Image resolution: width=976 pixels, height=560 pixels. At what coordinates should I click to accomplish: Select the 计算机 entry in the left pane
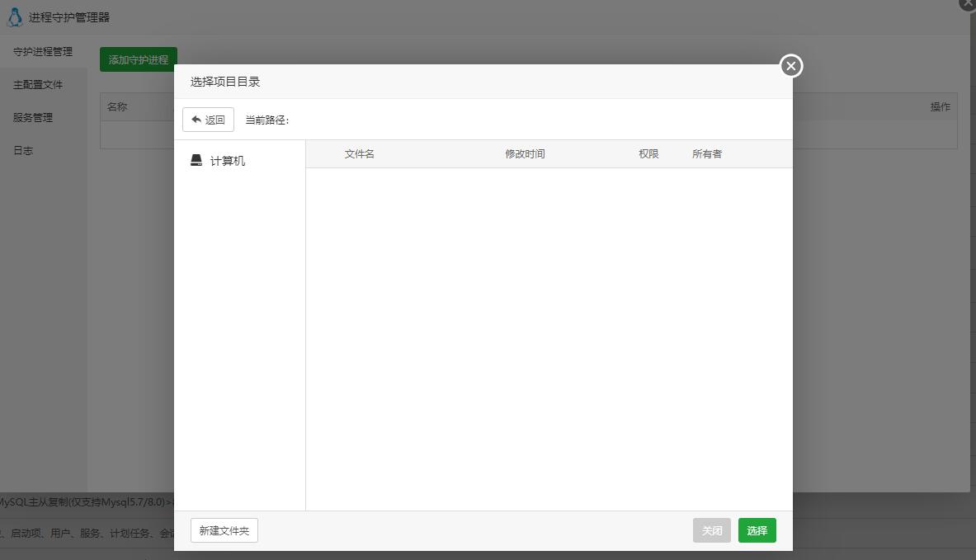click(x=218, y=161)
